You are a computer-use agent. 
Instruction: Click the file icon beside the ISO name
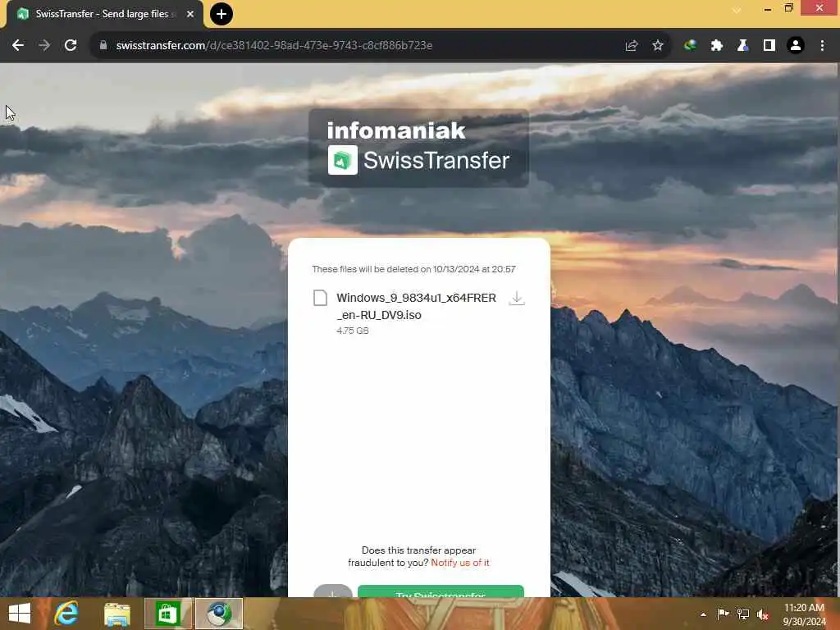coord(320,298)
